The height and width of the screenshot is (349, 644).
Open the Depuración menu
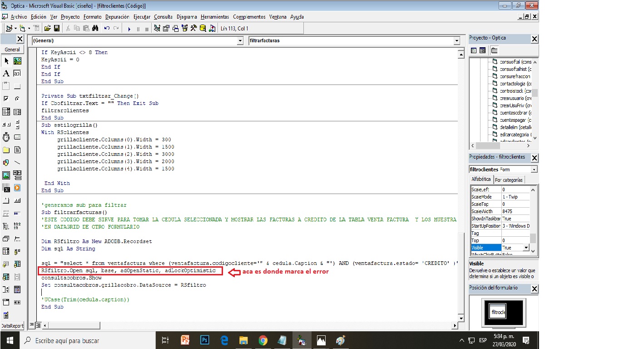tap(117, 17)
